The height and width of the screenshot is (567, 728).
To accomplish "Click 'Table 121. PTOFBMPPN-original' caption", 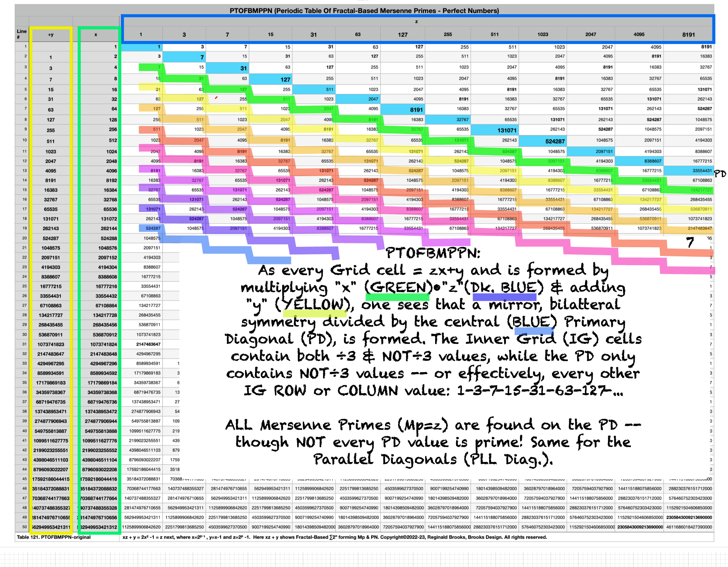I will point(54,537).
